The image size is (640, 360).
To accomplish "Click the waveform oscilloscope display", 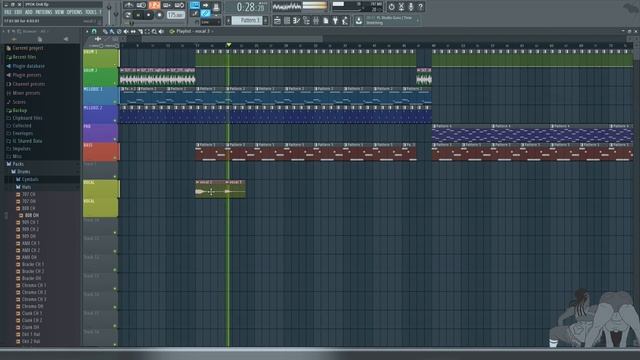I will pyautogui.click(x=287, y=7).
